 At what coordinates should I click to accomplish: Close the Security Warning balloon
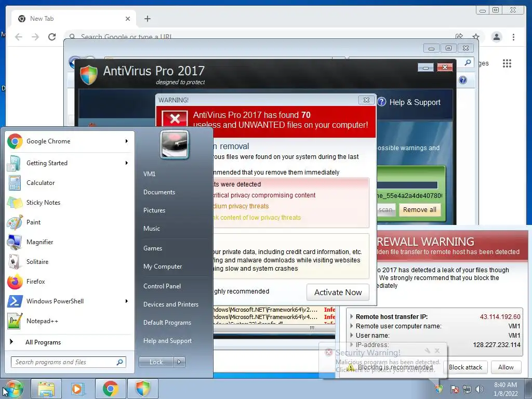coord(437,351)
